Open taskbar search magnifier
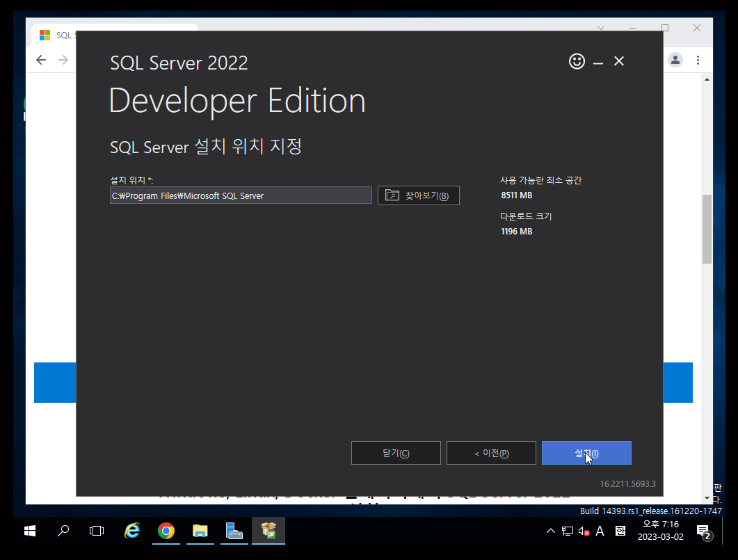 (63, 531)
